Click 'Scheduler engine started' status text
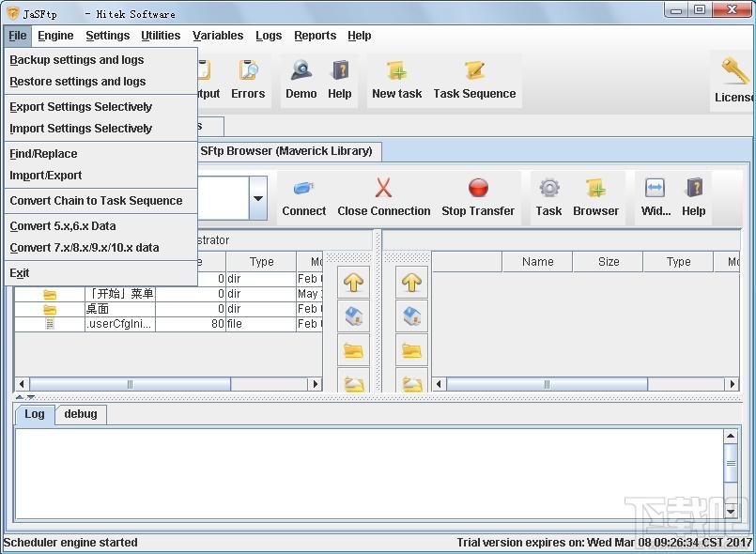The width and height of the screenshot is (756, 554). 70,543
